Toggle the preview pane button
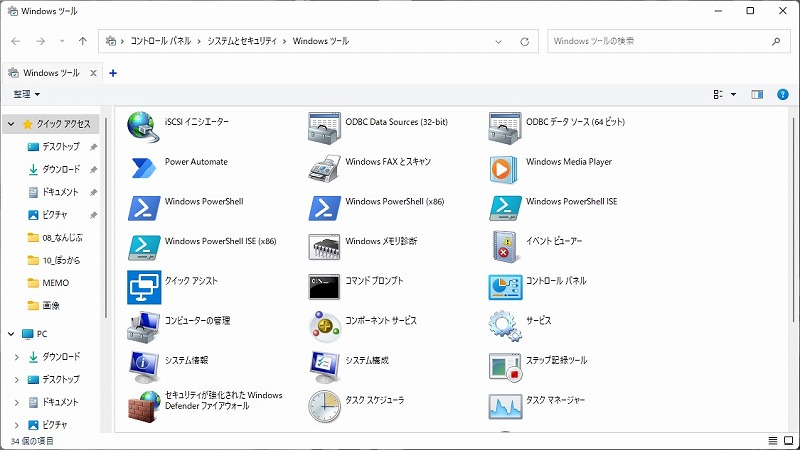 757,94
